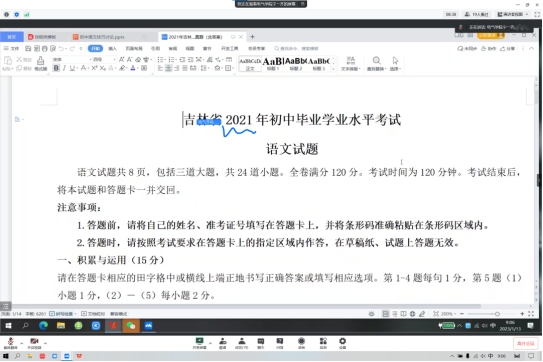543x362 pixels.
Task: Toggle Underline formatting
Action: [72, 68]
